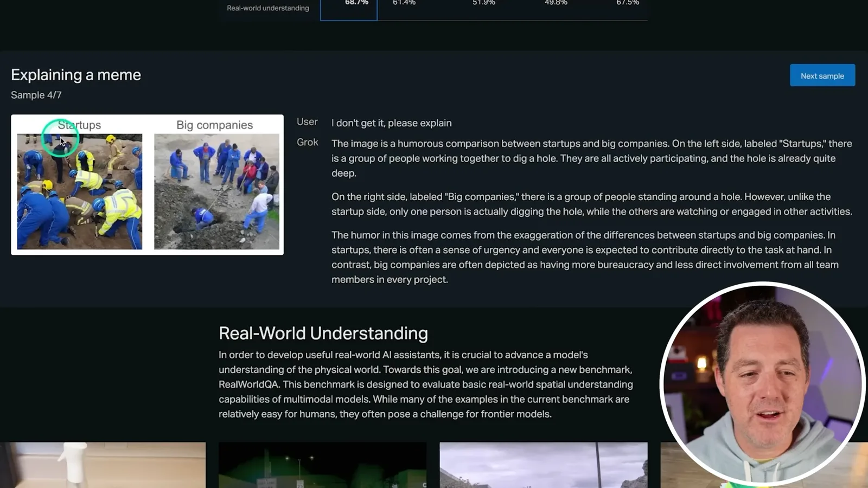Click the paragraph beginning 'The image is a humorous comparison'
Viewport: 868px width, 488px height.
click(x=592, y=158)
